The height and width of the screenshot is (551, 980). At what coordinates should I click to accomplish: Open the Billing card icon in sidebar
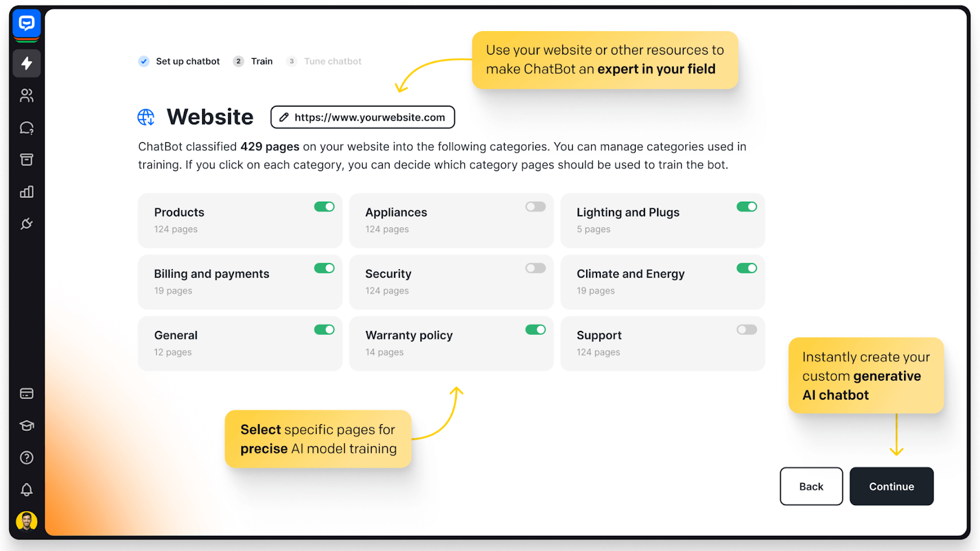26,393
